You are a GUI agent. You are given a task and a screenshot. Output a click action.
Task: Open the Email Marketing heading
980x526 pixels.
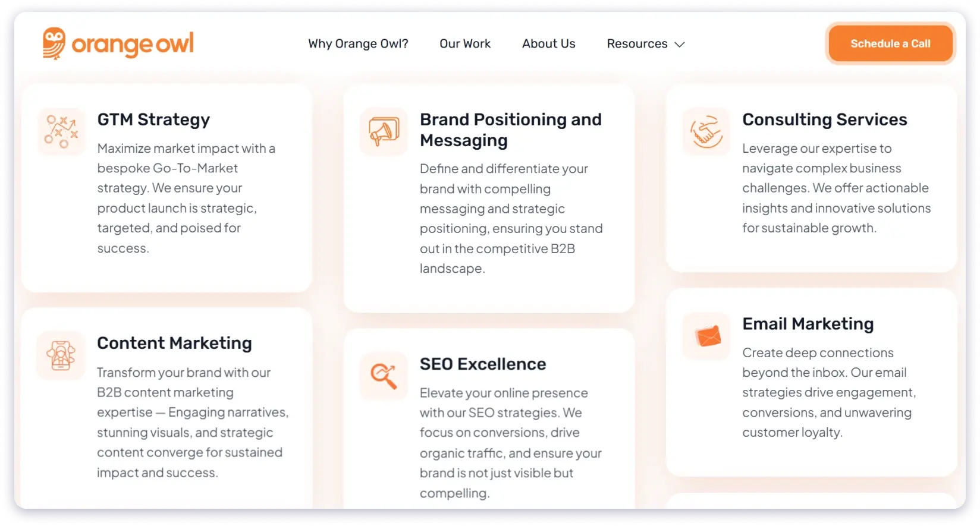[x=808, y=324]
